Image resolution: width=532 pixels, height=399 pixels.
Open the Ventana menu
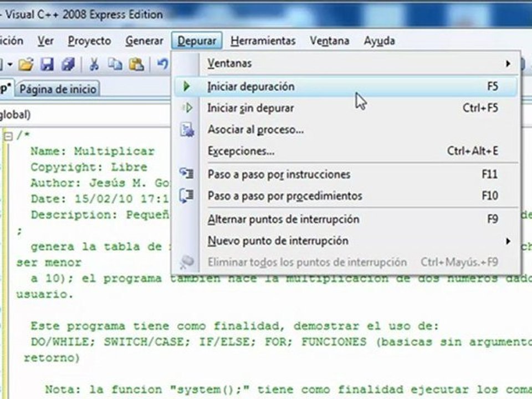click(x=329, y=40)
